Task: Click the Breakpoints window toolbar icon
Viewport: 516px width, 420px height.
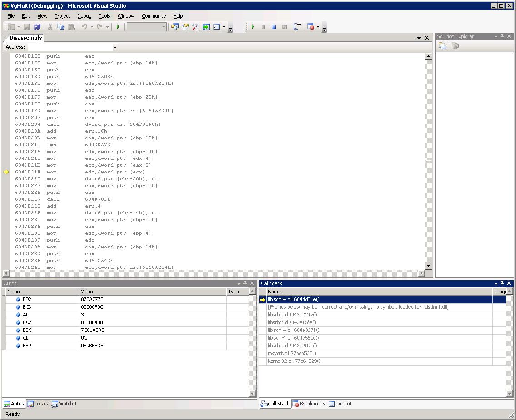Action: (311, 27)
